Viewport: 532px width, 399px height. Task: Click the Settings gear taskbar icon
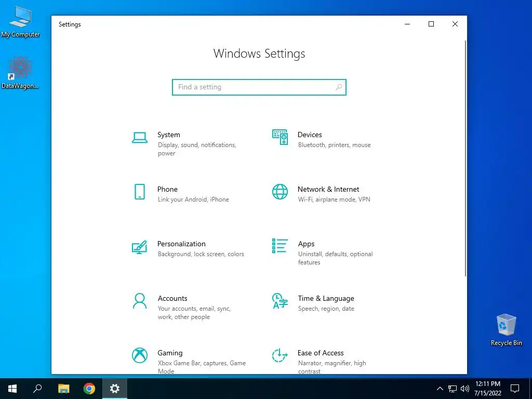coord(115,389)
